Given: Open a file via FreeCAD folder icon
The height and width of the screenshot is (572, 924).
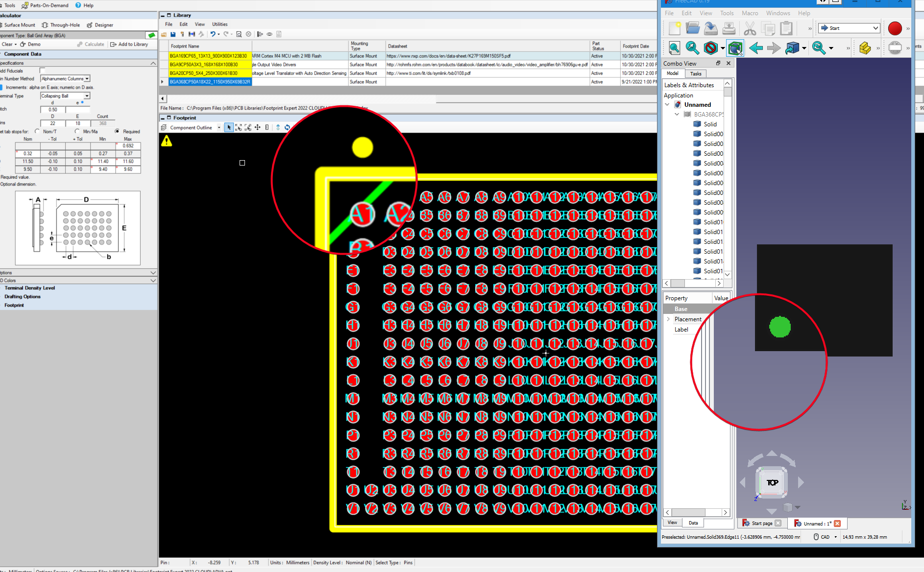Looking at the screenshot, I should pyautogui.click(x=692, y=28).
